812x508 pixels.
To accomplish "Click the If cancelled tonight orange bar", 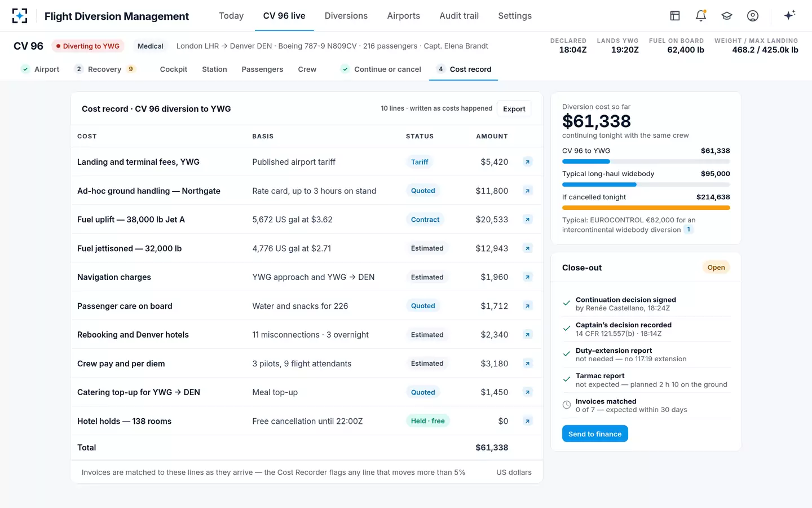I will click(x=646, y=208).
